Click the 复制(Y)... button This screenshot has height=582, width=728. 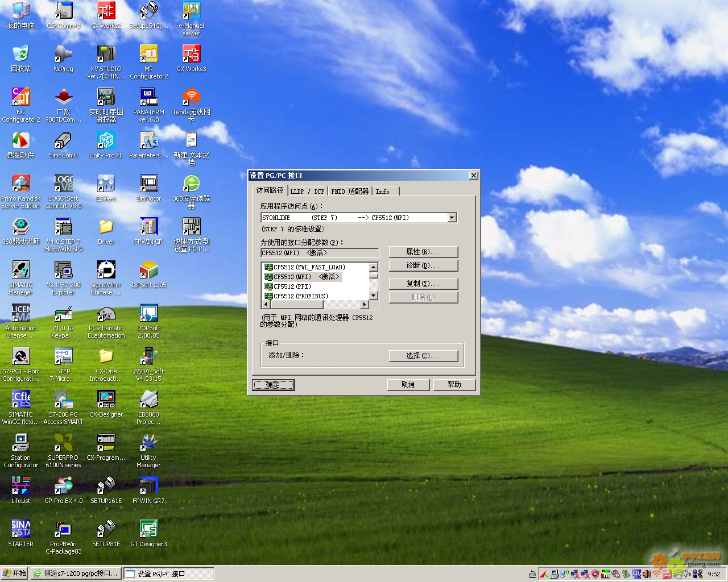[423, 284]
